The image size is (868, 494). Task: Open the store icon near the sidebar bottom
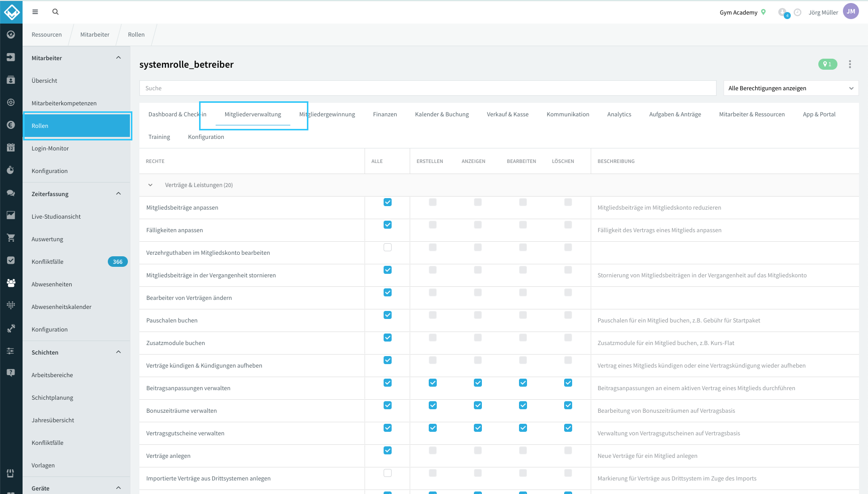click(x=11, y=473)
